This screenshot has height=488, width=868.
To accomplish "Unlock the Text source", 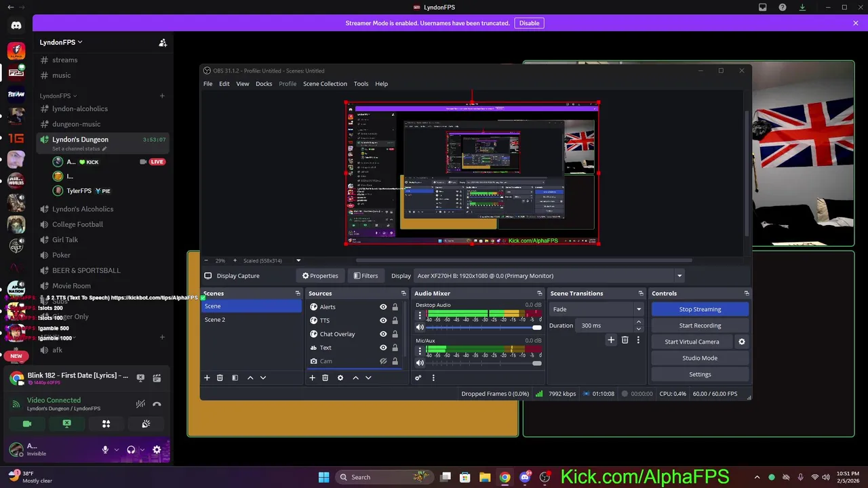I will (x=395, y=348).
